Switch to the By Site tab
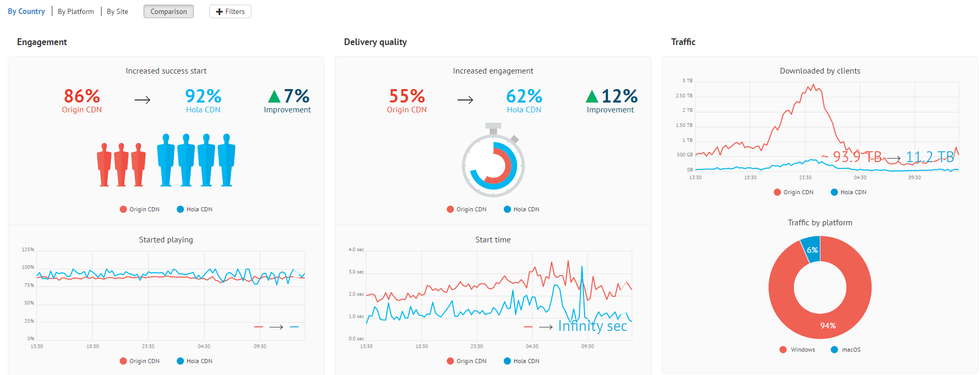This screenshot has height=375, width=980. coord(117,11)
